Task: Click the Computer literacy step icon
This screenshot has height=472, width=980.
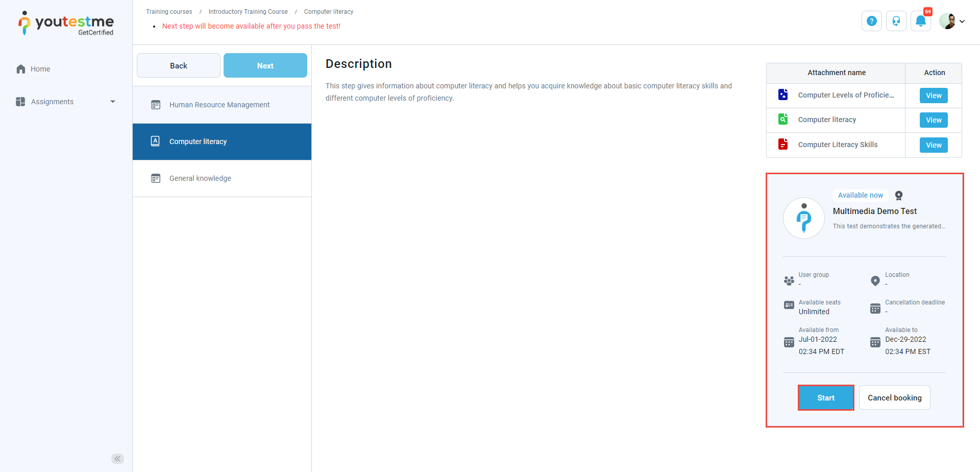Action: tap(156, 141)
